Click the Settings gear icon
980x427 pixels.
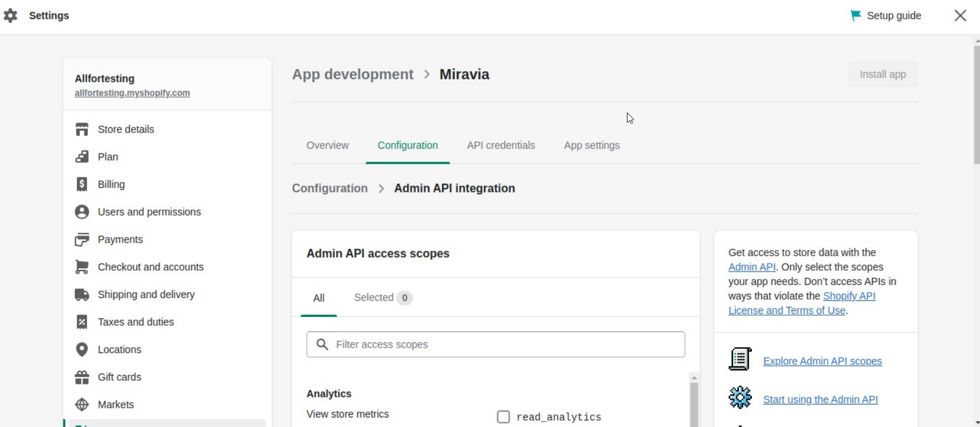click(x=11, y=15)
